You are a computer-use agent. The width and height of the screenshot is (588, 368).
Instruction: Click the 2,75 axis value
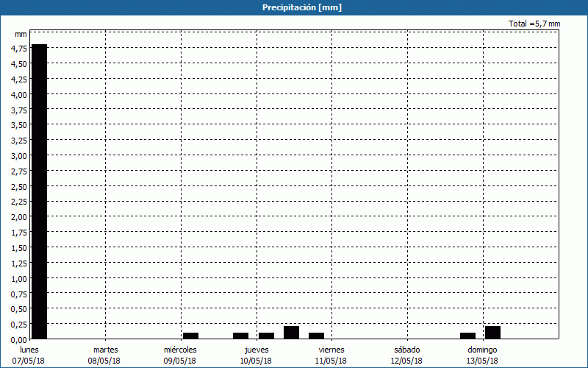pos(19,171)
